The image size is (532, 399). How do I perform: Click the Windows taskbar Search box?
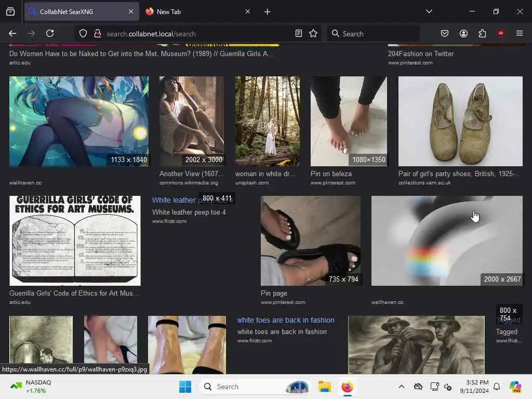pyautogui.click(x=255, y=387)
